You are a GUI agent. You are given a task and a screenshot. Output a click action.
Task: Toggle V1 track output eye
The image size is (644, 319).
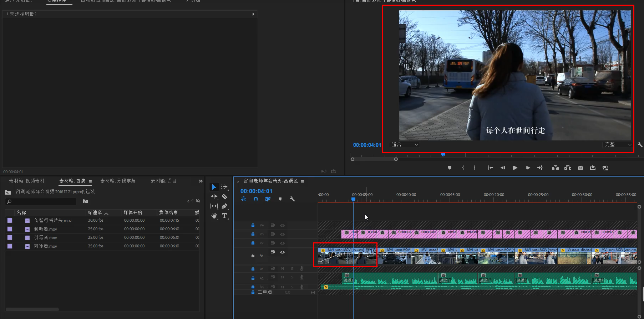[282, 252]
